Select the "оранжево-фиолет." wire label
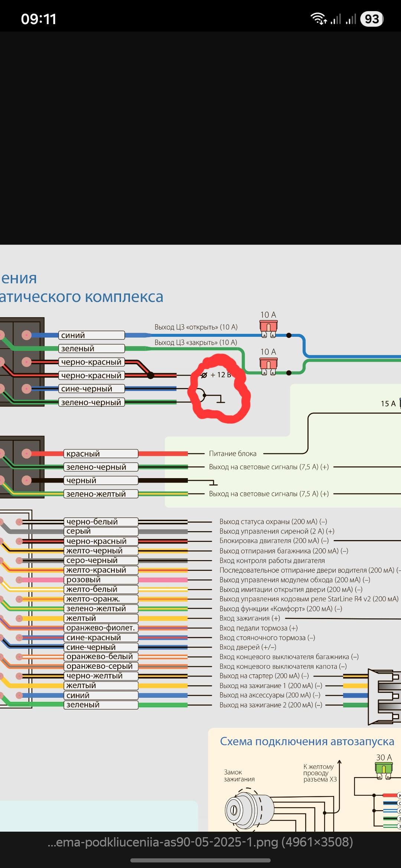401x868 pixels. click(101, 628)
